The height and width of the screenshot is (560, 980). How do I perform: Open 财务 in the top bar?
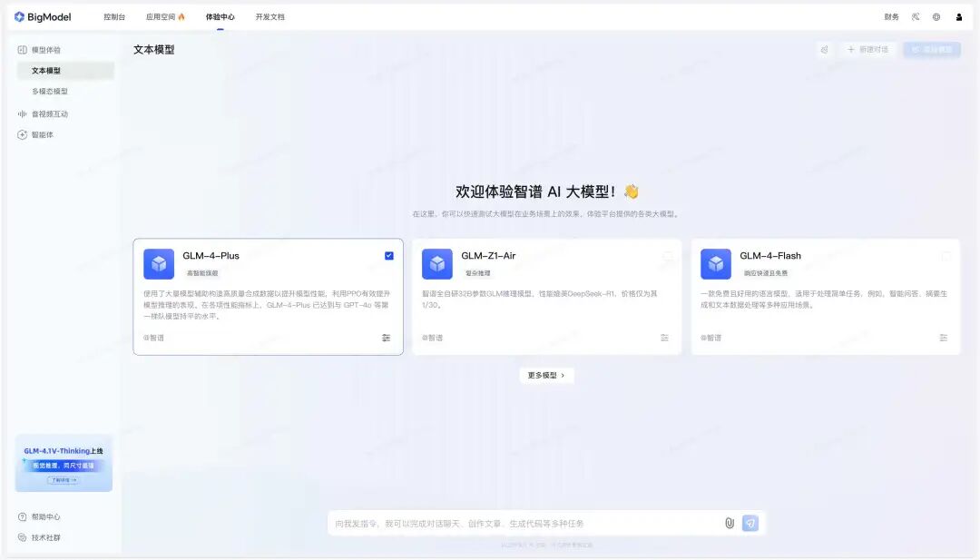(x=891, y=17)
